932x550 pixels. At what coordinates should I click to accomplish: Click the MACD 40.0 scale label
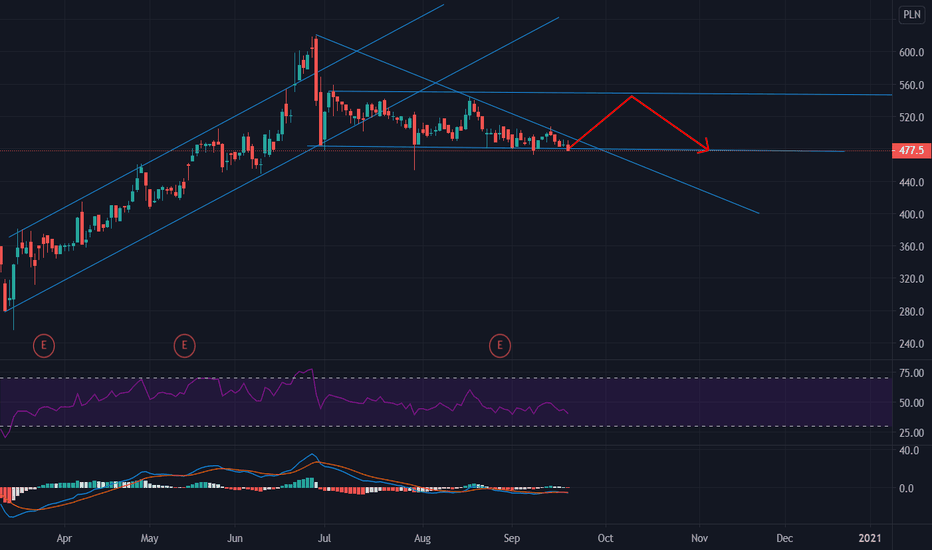tap(909, 451)
